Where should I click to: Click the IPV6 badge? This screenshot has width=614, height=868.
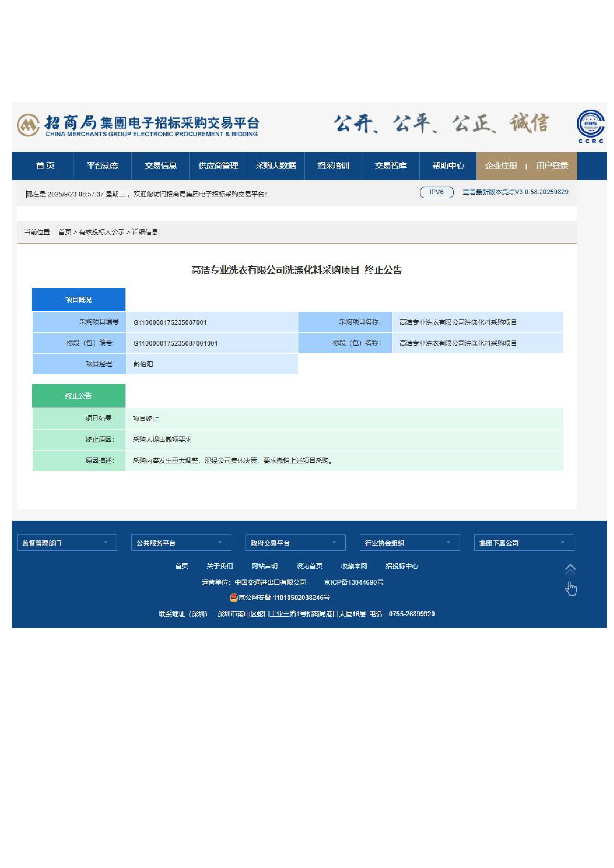[436, 192]
